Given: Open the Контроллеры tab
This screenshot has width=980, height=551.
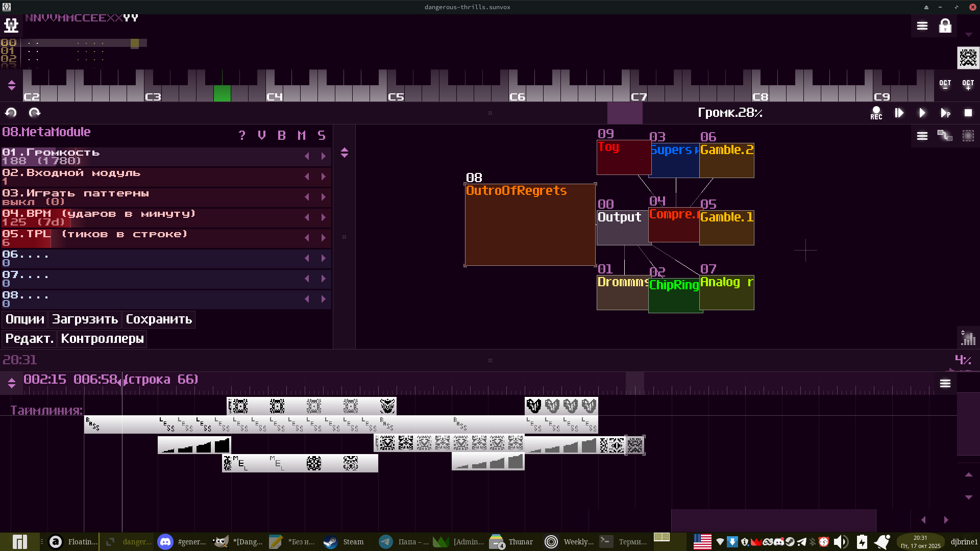Looking at the screenshot, I should click(102, 339).
